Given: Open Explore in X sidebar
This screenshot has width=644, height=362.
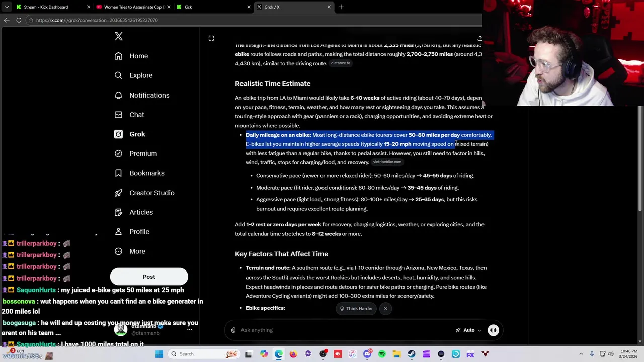Looking at the screenshot, I should [x=133, y=75].
